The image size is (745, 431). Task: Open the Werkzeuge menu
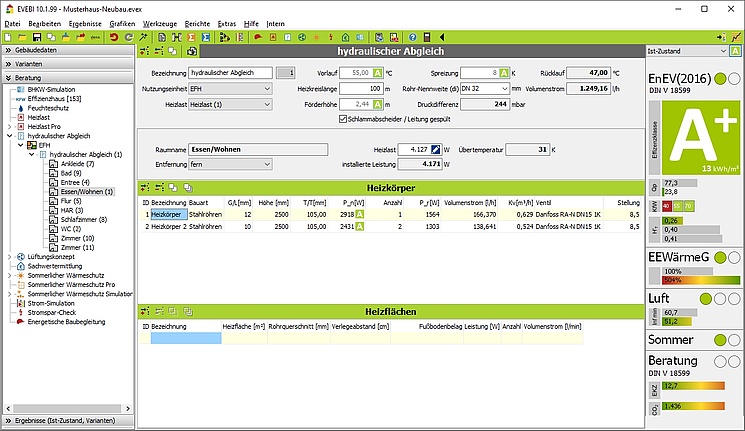point(160,24)
